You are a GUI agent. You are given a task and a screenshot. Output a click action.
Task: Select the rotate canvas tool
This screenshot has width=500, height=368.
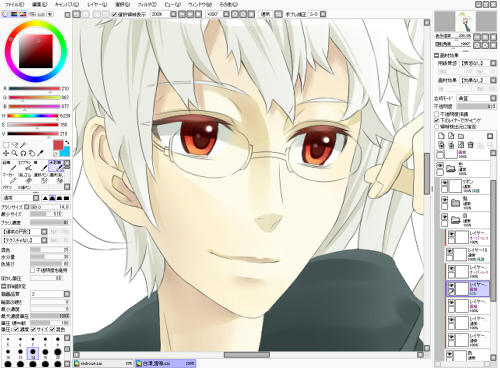(23, 153)
